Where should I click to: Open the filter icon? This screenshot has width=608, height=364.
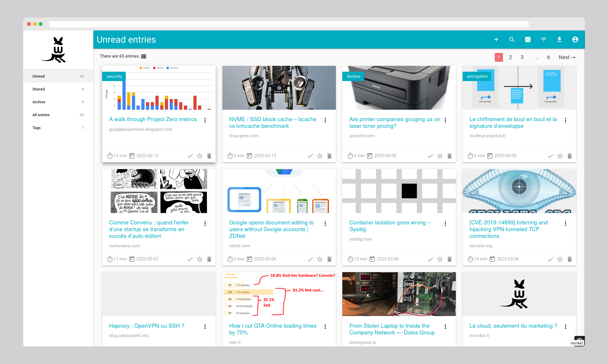coord(544,39)
